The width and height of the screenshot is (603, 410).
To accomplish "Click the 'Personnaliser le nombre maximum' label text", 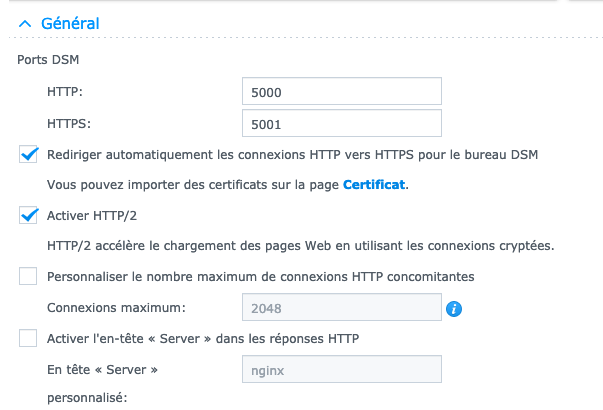I will tap(260, 277).
